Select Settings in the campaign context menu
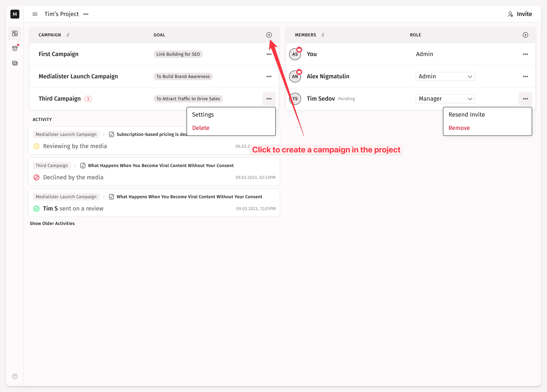 coord(203,115)
